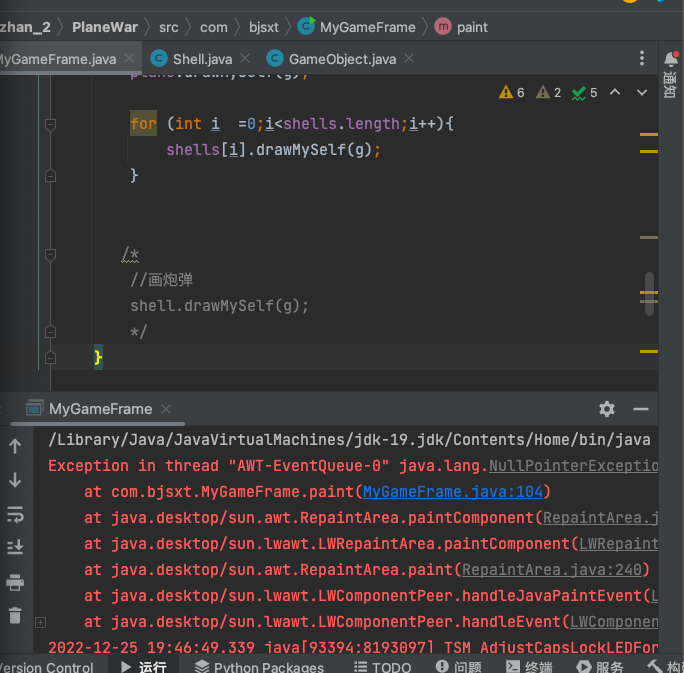Hide the run tool window
Image resolution: width=684 pixels, height=673 pixels.
coord(641,409)
